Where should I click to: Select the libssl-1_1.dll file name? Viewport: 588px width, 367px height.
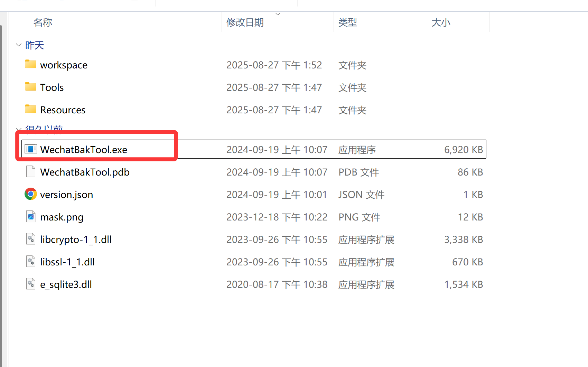[x=67, y=262]
